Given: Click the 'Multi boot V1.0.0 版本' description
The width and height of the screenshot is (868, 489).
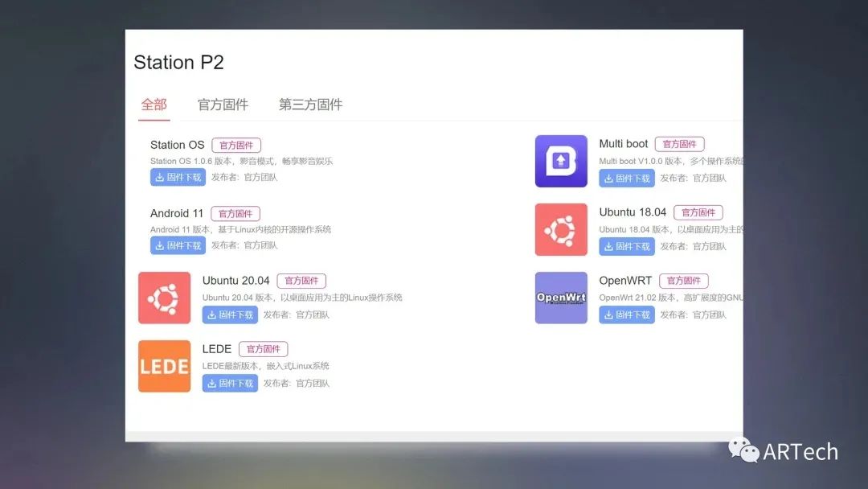Looking at the screenshot, I should coord(671,161).
